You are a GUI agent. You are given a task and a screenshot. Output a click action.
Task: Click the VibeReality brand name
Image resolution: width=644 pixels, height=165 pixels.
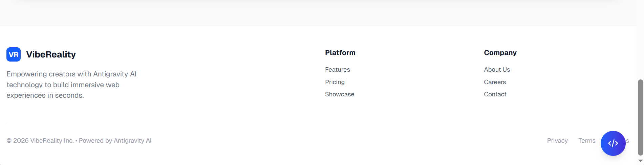[x=51, y=54]
